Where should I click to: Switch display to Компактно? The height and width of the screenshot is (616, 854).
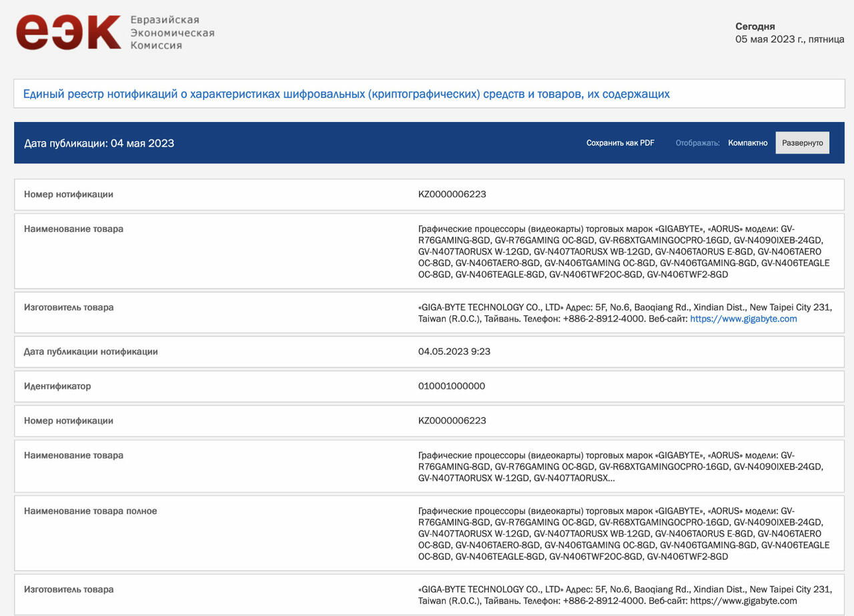(748, 143)
